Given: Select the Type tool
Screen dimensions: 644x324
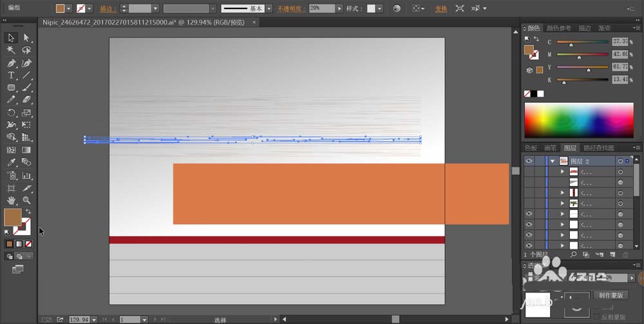Looking at the screenshot, I should [x=11, y=75].
